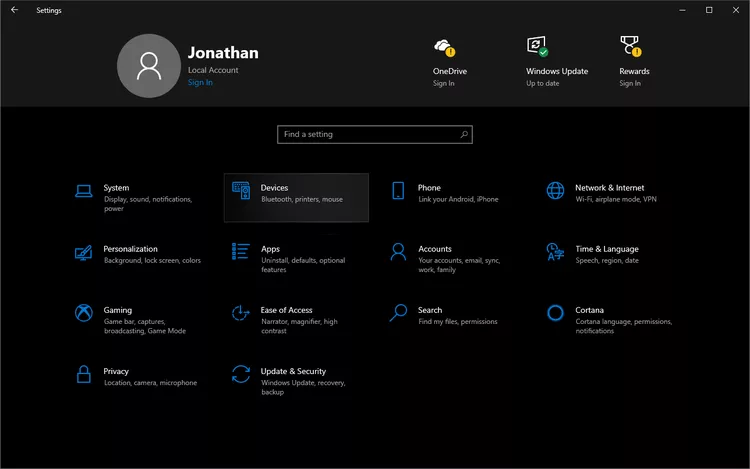The width and height of the screenshot is (750, 469).
Task: Click 'Speech, region, date' description
Action: 607,261
